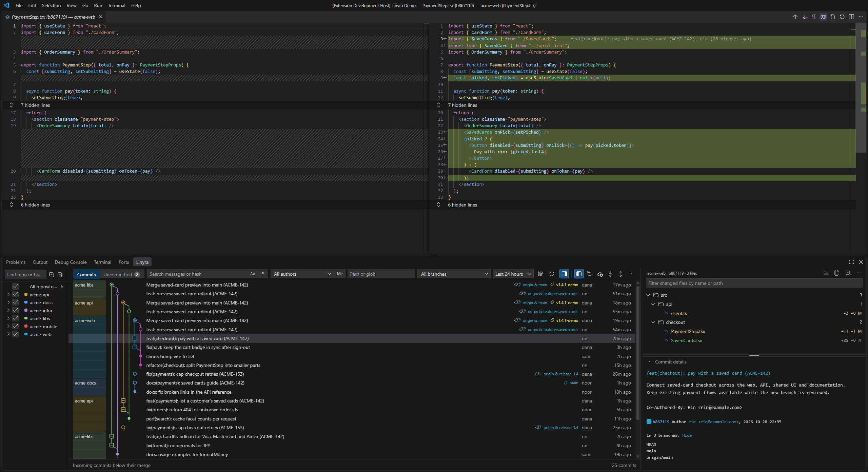Click the expand-all icon beside Find repo field
Image resolution: width=868 pixels, height=472 pixels.
52,275
